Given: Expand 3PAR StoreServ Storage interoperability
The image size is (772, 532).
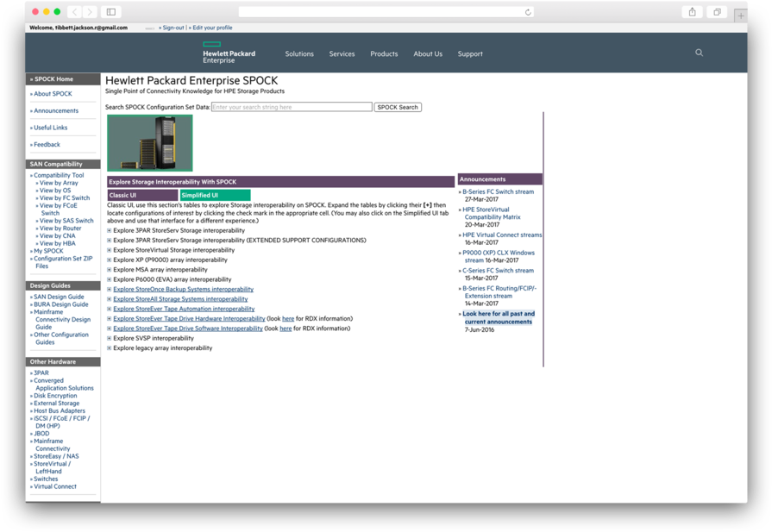Looking at the screenshot, I should [x=110, y=230].
